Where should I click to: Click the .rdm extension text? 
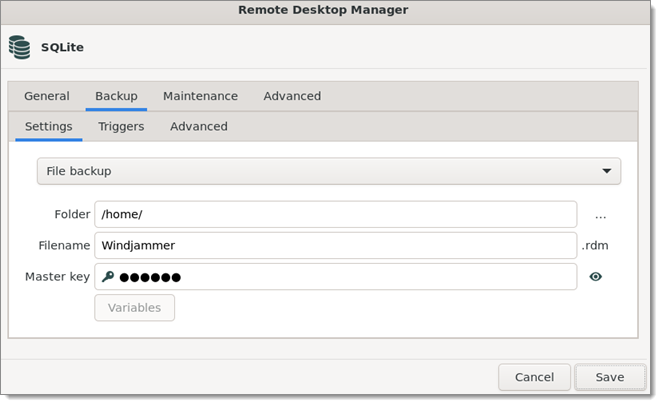(x=595, y=246)
